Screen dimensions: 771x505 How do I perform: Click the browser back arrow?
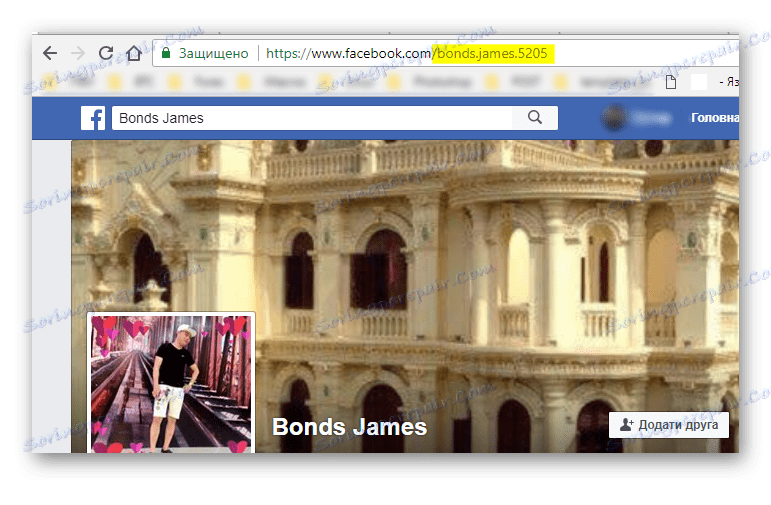tap(50, 52)
